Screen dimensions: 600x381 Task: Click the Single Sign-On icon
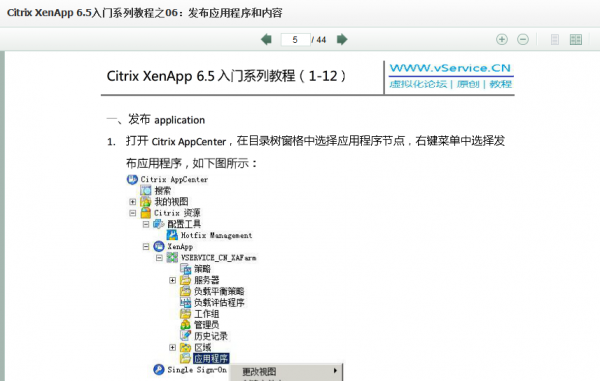tap(159, 370)
